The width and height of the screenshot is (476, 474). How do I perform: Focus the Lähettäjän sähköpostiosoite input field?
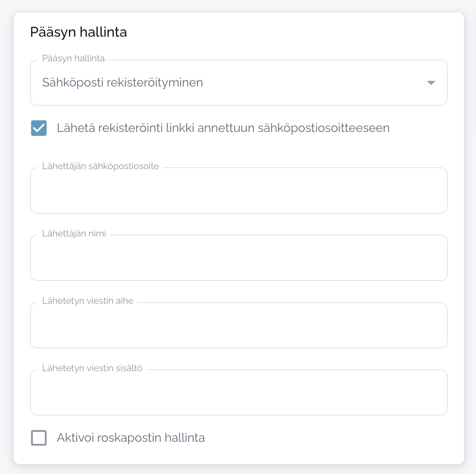[239, 192]
